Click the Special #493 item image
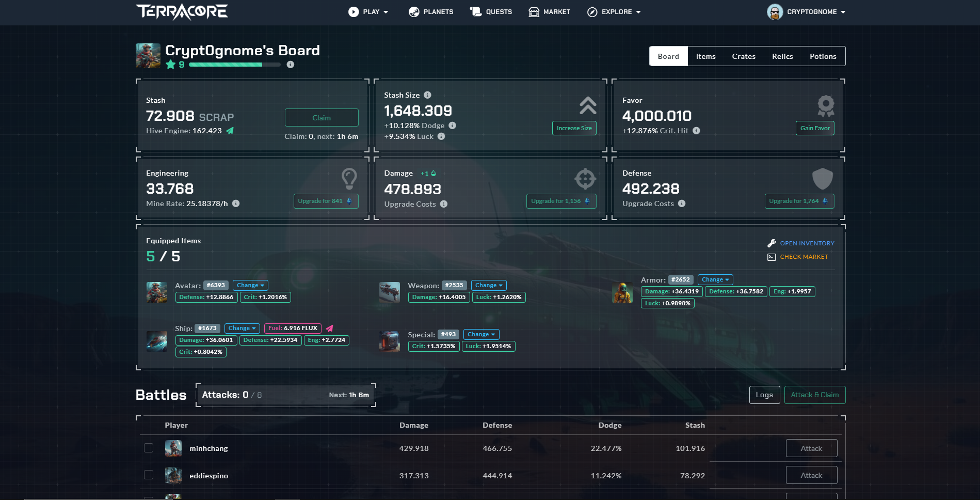The image size is (980, 500). pos(390,341)
